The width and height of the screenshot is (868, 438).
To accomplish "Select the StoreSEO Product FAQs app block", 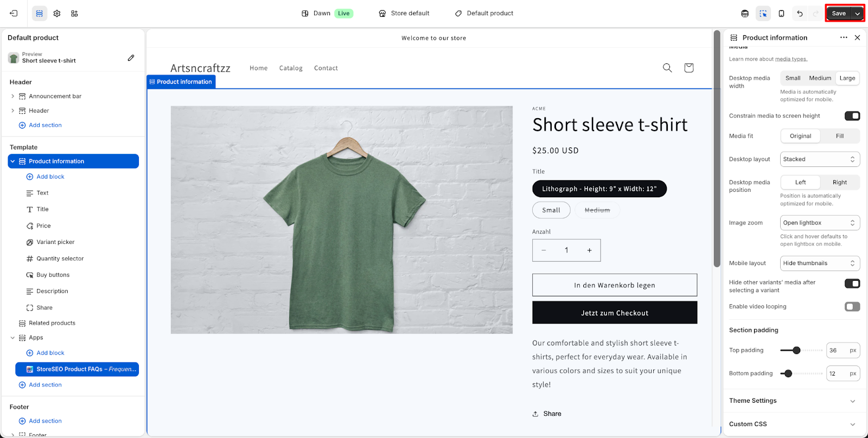I will point(77,369).
